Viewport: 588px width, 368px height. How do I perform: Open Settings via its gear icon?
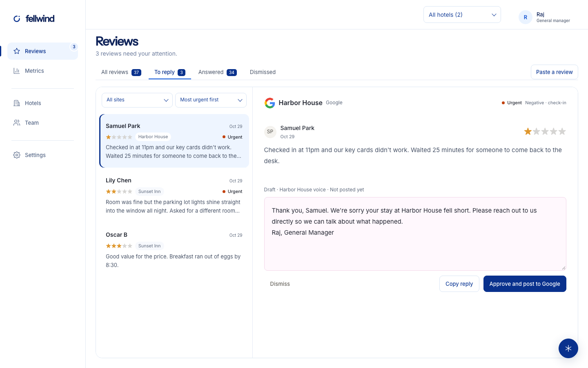click(x=17, y=155)
